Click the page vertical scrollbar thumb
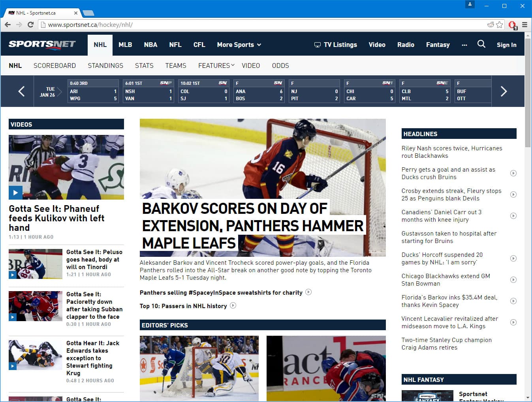 coord(528,93)
